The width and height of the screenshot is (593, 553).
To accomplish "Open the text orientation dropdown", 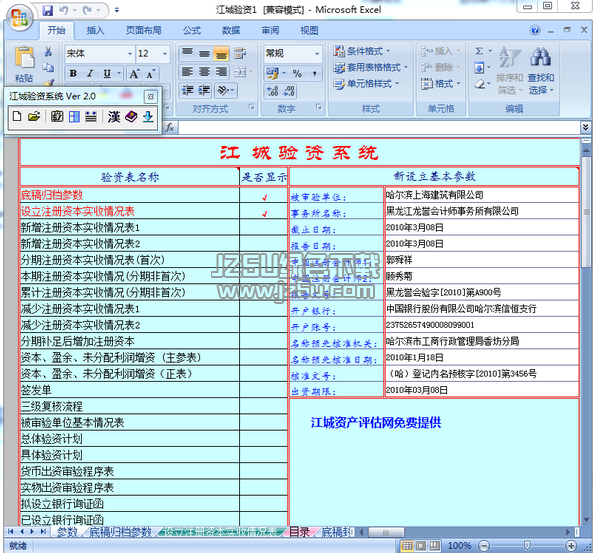I will 226,90.
